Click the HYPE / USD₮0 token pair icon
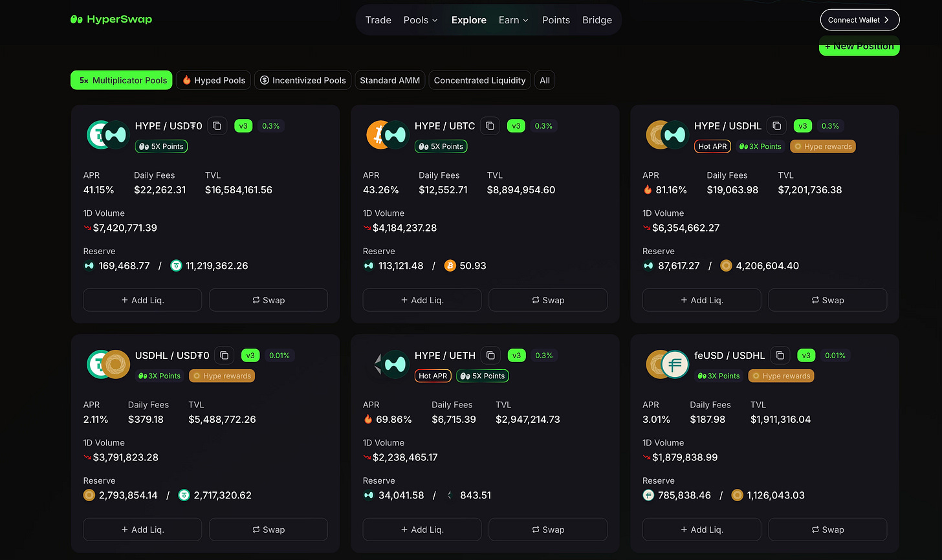 [109, 135]
